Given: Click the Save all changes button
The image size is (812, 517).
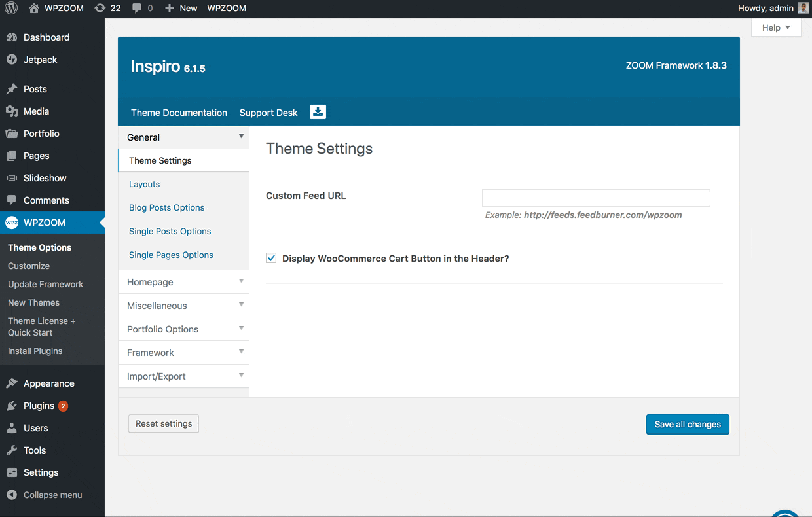Looking at the screenshot, I should 688,424.
